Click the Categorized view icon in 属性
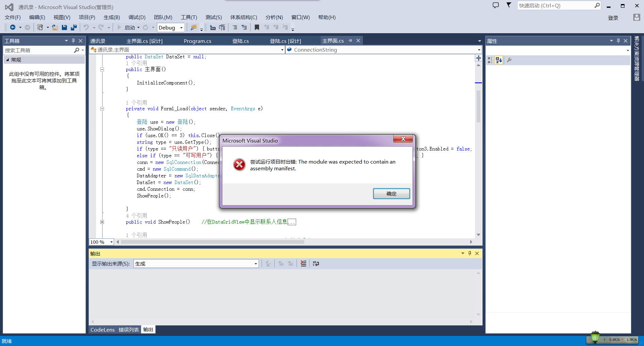The height and width of the screenshot is (346, 644). coord(491,60)
